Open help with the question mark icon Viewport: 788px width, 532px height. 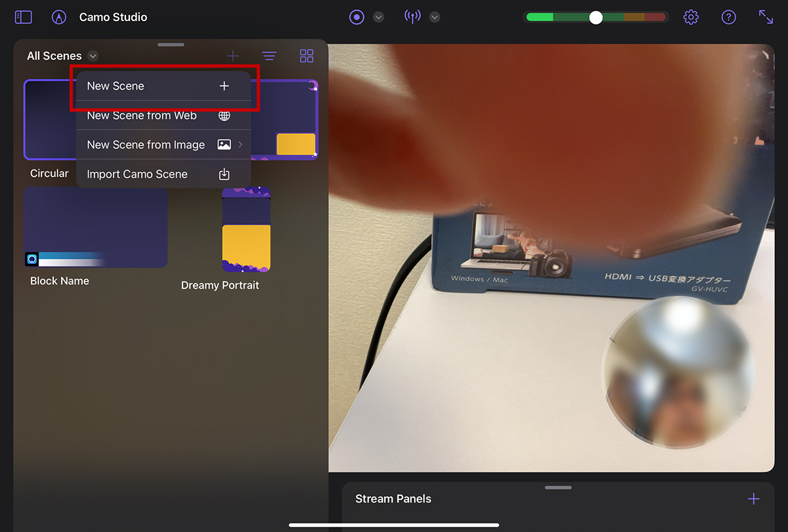(x=729, y=17)
